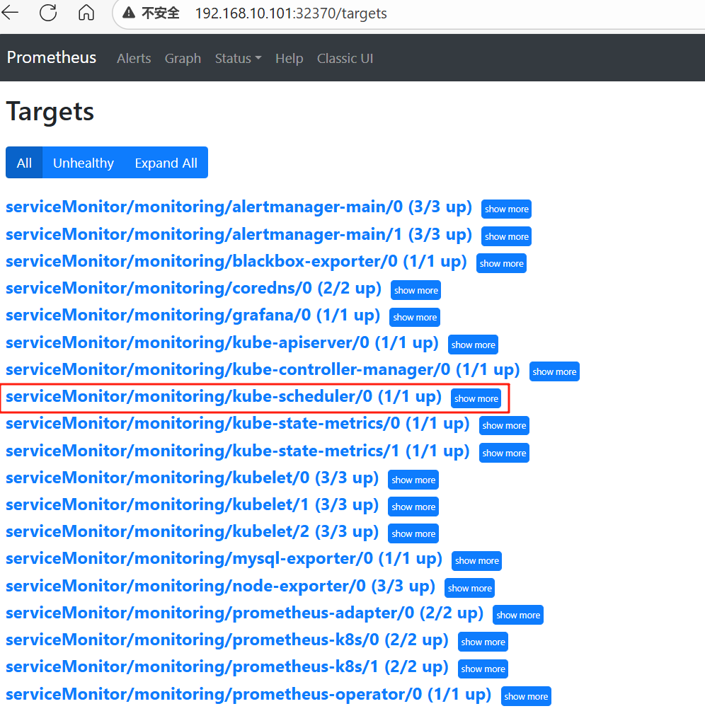The height and width of the screenshot is (728, 705).
Task: Open node-exporter/0 target link
Action: (x=220, y=586)
